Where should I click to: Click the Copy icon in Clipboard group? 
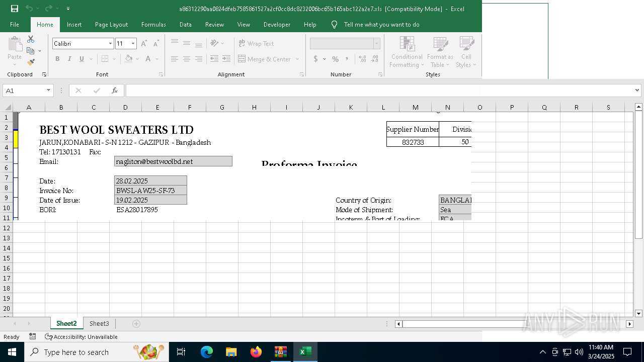[31, 51]
